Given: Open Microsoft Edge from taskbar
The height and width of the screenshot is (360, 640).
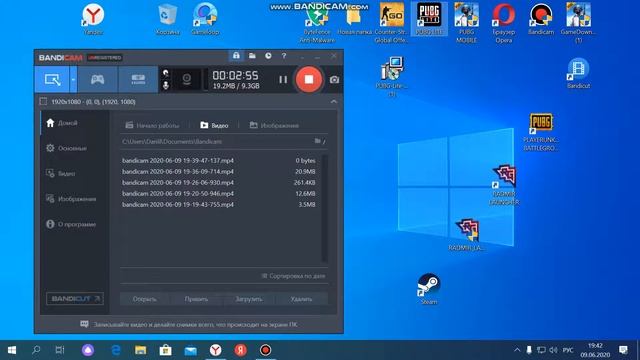Looking at the screenshot, I should [116, 350].
